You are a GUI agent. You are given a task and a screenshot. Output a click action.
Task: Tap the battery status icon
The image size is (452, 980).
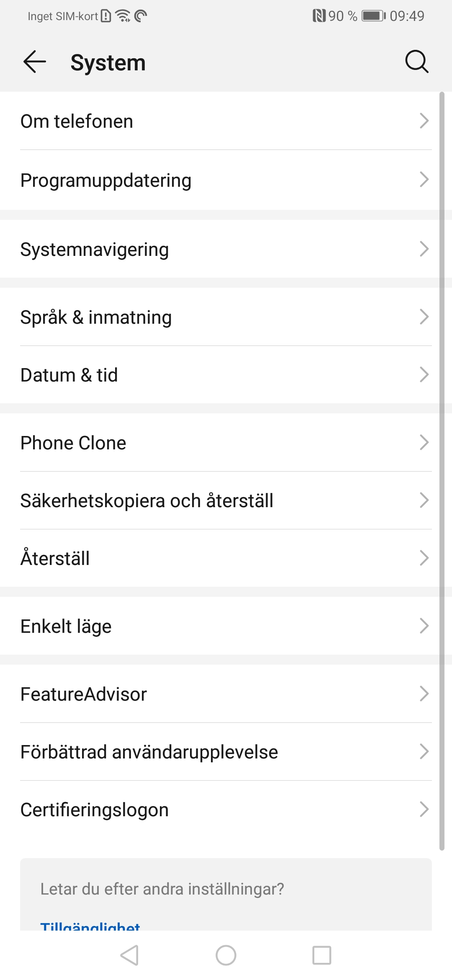tap(373, 16)
